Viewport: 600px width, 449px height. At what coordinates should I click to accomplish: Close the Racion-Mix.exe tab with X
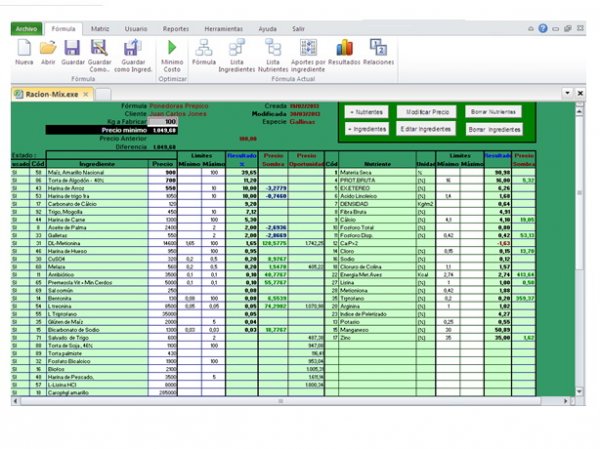click(x=86, y=94)
